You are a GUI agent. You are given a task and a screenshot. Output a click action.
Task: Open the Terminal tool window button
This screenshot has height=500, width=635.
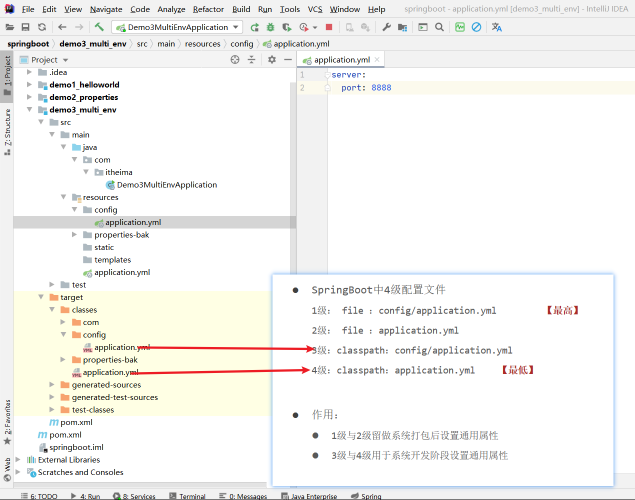pyautogui.click(x=192, y=495)
